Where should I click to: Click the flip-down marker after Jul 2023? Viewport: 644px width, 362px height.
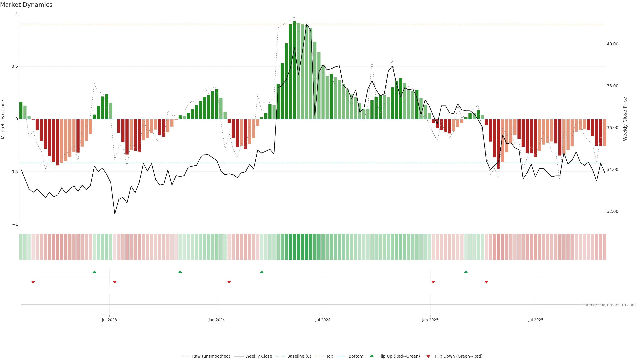115,282
